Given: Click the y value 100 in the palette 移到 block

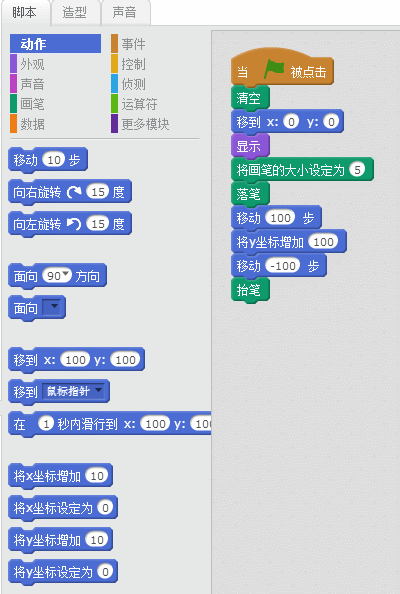Looking at the screenshot, I should click(125, 360).
